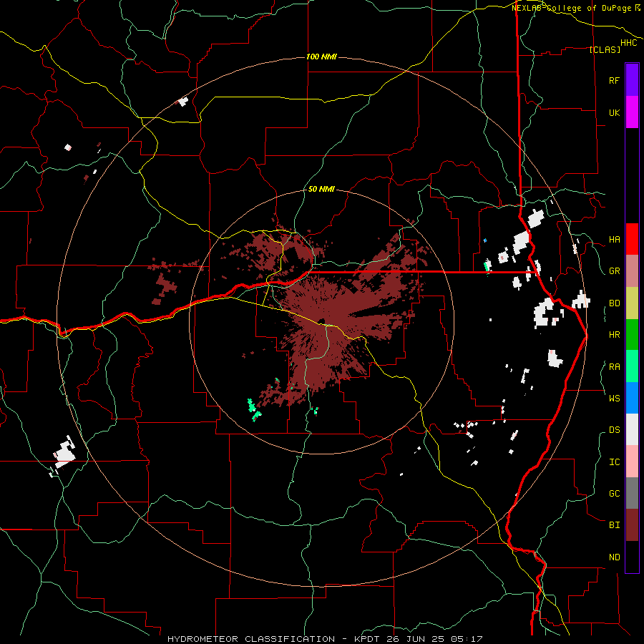Pick the HR green legend swatch
Viewport: 644px width, 644px height.
click(632, 334)
